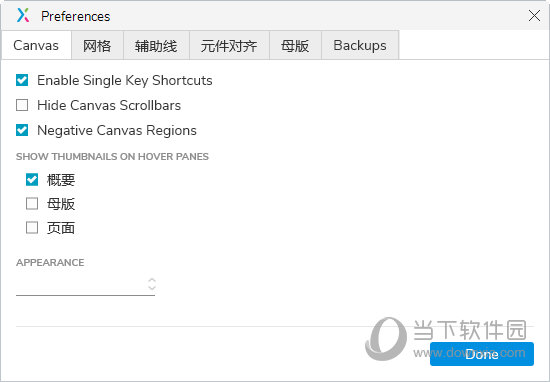This screenshot has width=550, height=382.
Task: Disable the Enable Single Key Shortcuts checkbox
Action: [x=22, y=80]
